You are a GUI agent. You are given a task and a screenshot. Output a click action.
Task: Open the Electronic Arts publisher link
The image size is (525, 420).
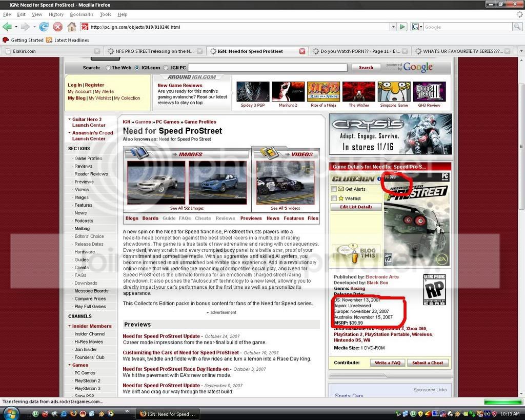pyautogui.click(x=382, y=277)
